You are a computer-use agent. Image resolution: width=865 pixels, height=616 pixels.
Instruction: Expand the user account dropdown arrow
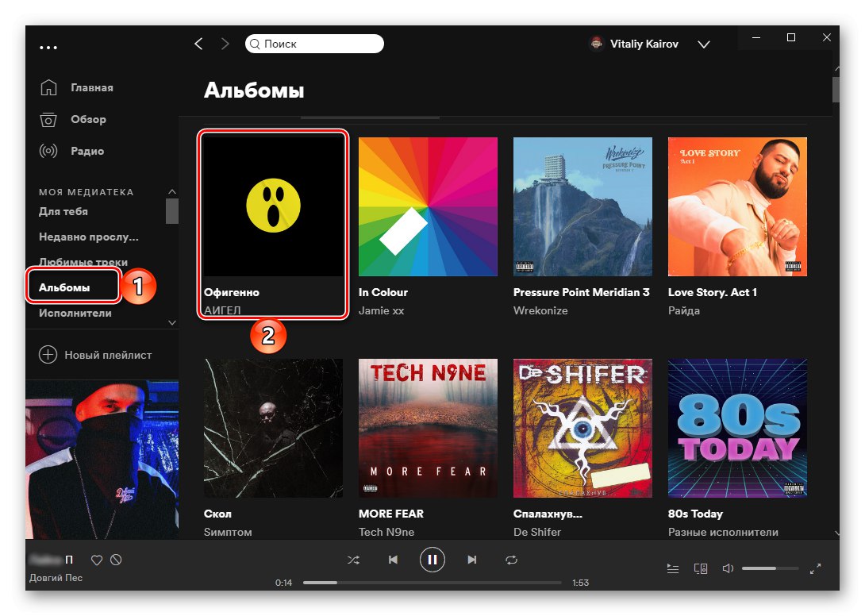click(x=703, y=44)
